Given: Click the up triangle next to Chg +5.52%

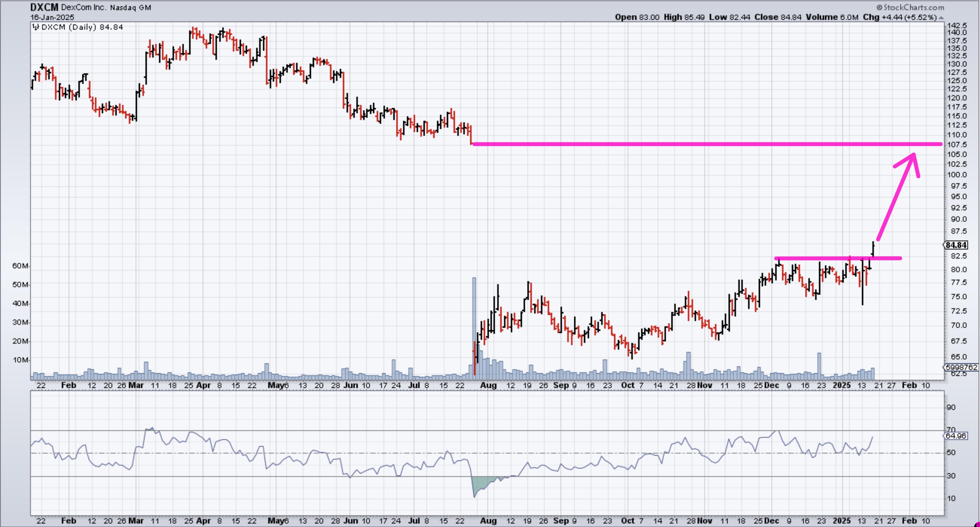Looking at the screenshot, I should coord(941,18).
